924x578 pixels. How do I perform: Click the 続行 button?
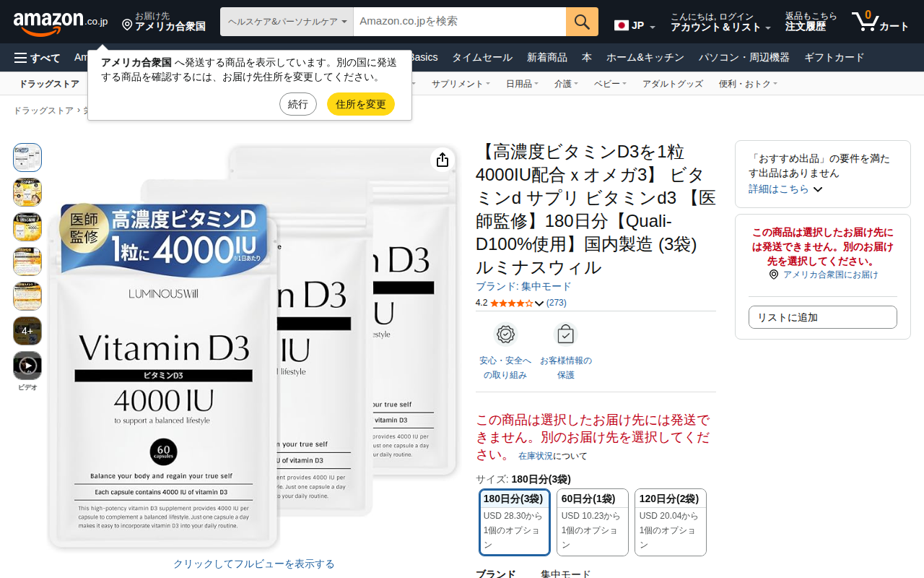click(x=298, y=104)
